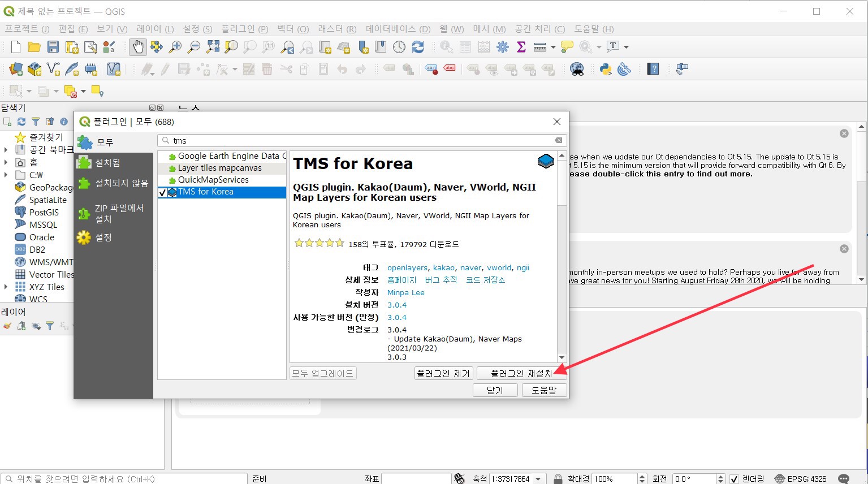Screen dimensions: 868x484
Task: Clear the plugin search text
Action: pyautogui.click(x=559, y=140)
